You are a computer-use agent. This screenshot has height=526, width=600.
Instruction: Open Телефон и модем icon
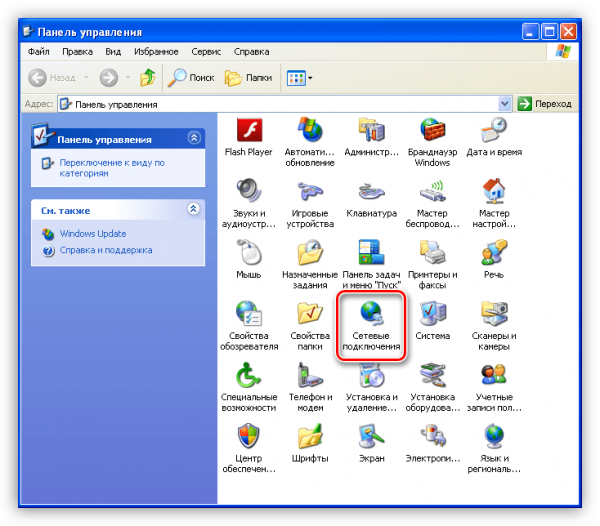click(310, 375)
